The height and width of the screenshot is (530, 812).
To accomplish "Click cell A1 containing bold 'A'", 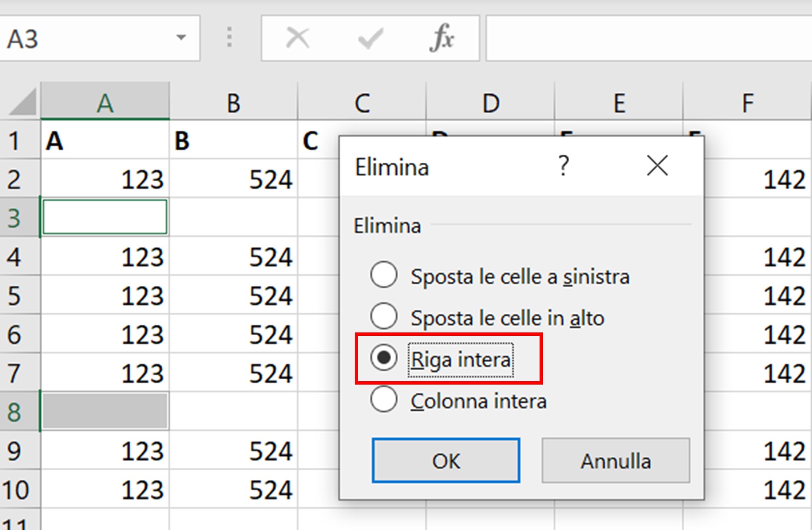I will click(x=105, y=140).
